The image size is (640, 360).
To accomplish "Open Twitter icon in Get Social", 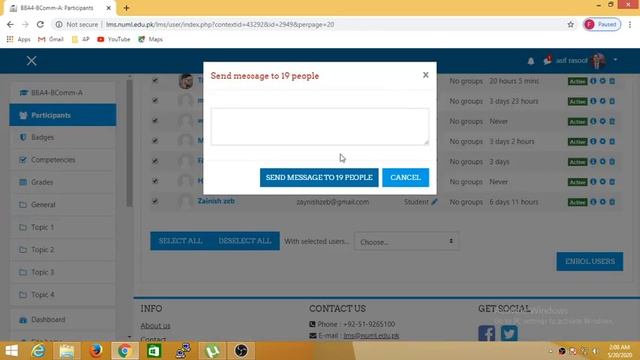I will (x=509, y=333).
